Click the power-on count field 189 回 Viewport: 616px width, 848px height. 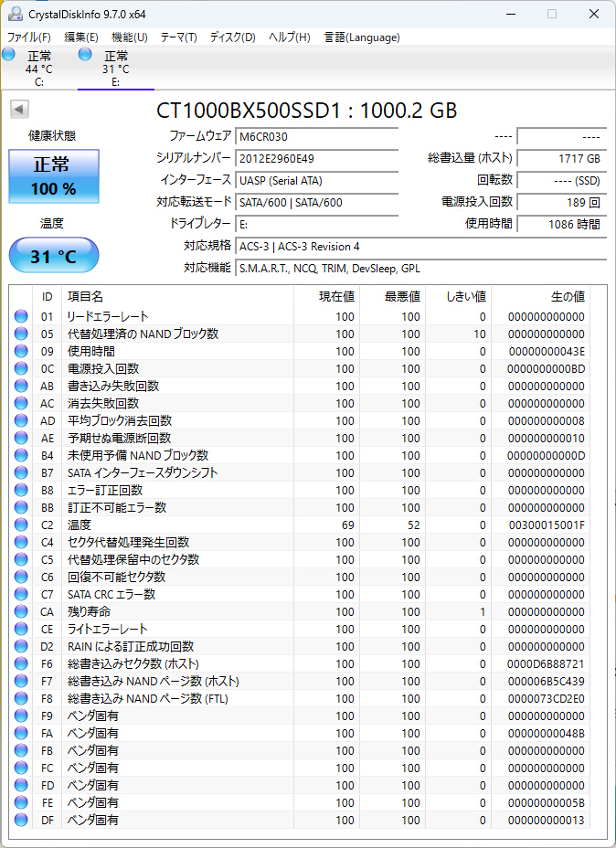[561, 202]
